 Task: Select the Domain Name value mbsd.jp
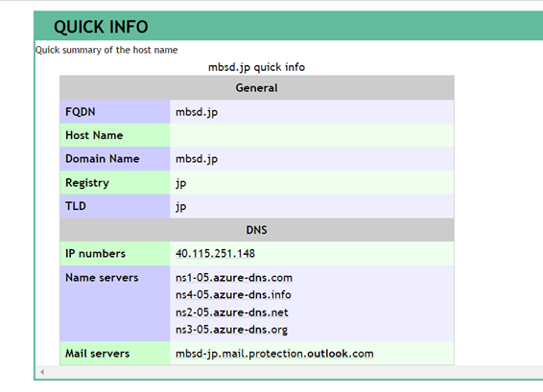(x=197, y=159)
